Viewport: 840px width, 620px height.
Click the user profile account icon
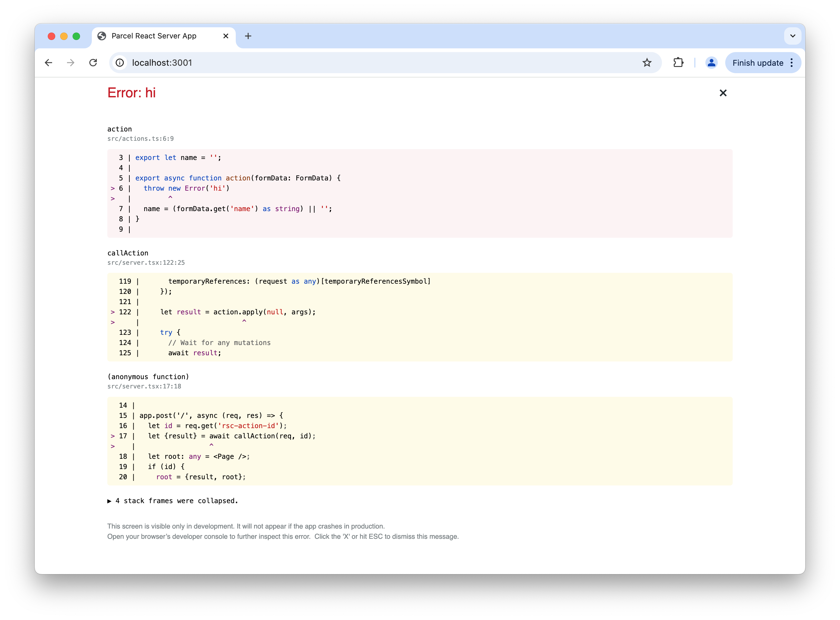coord(711,63)
